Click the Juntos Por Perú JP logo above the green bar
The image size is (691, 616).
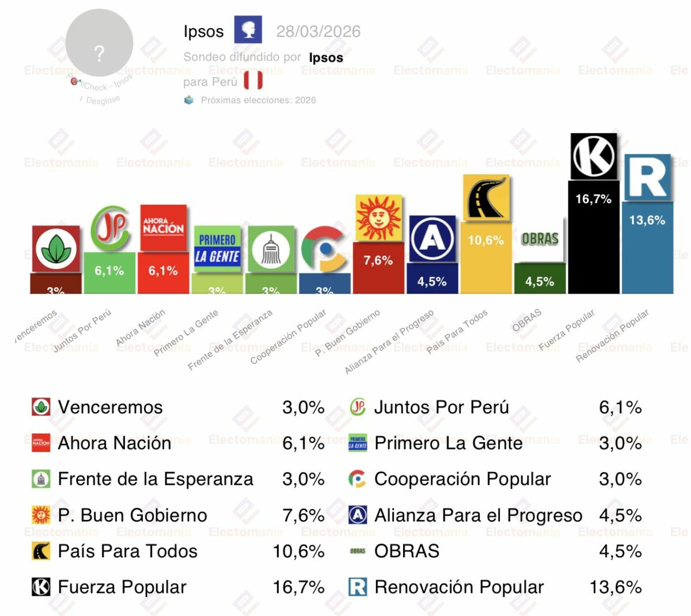tap(110, 228)
